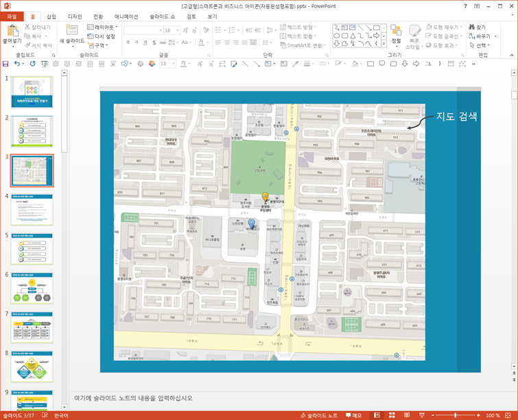The height and width of the screenshot is (420, 518).
Task: Click the Help question mark icon
Action: (x=465, y=6)
